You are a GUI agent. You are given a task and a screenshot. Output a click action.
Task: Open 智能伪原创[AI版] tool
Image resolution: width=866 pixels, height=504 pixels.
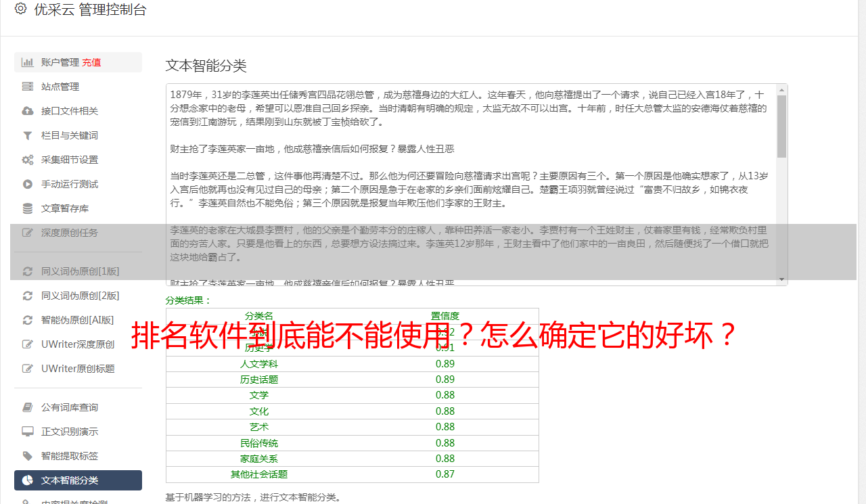(x=78, y=320)
